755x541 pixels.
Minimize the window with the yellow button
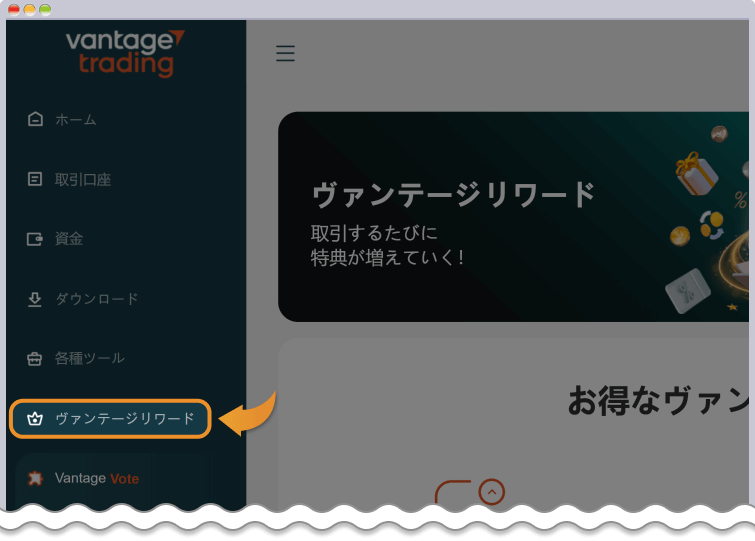click(29, 10)
